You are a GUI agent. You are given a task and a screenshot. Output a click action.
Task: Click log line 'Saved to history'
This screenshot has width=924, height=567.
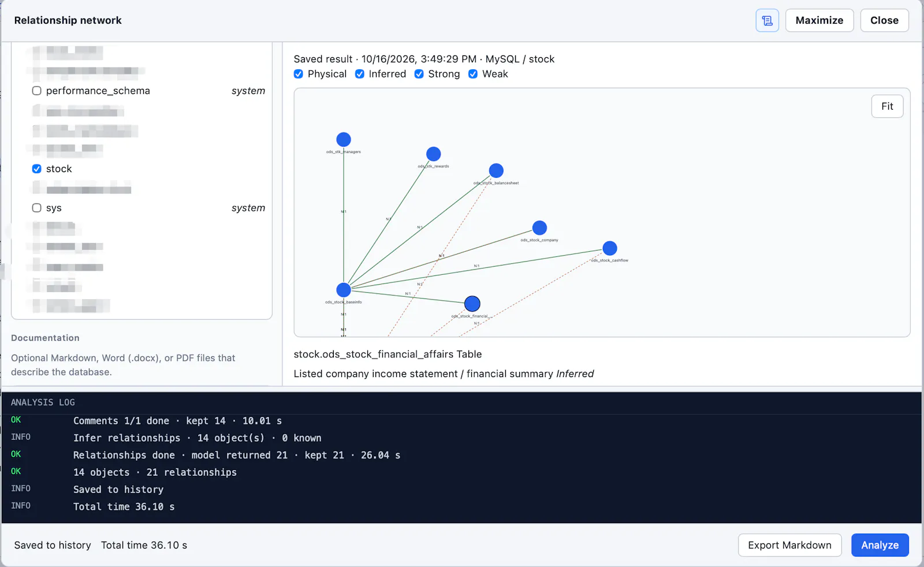(118, 490)
